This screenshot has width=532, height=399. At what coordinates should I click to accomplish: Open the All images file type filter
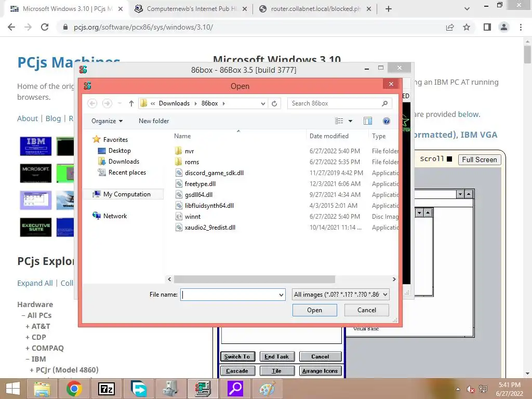(341, 295)
